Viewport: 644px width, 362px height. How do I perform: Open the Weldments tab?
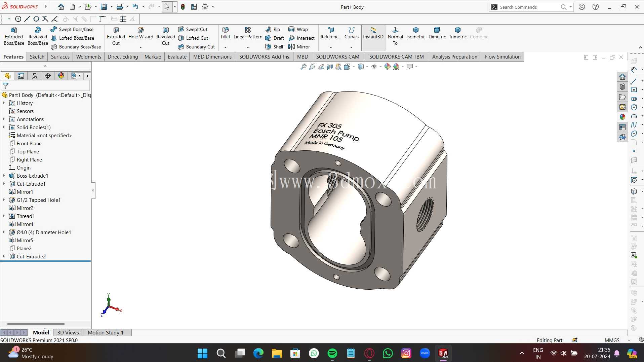(89, 57)
